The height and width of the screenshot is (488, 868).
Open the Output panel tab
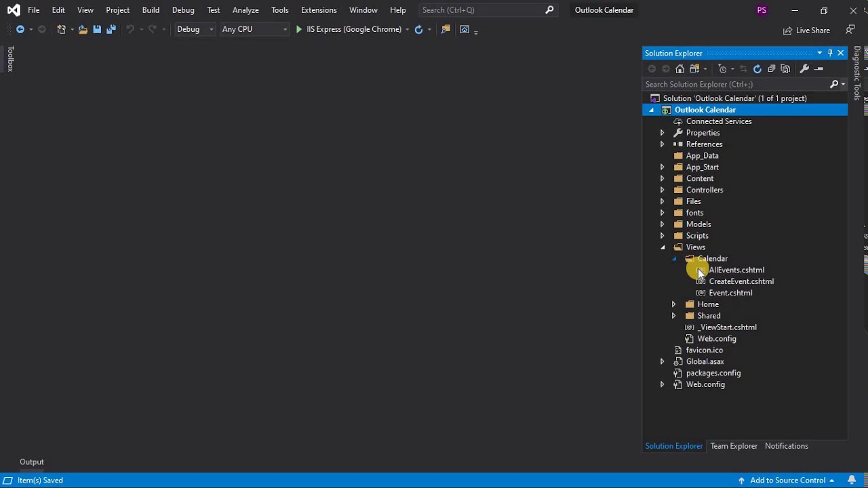pos(32,462)
